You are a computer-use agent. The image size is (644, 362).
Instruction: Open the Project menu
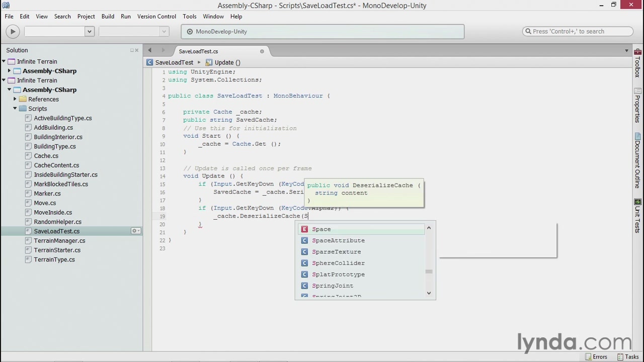point(86,16)
